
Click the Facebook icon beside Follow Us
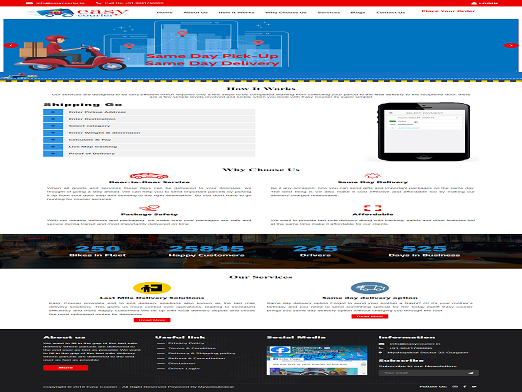pyautogui.click(x=465, y=387)
